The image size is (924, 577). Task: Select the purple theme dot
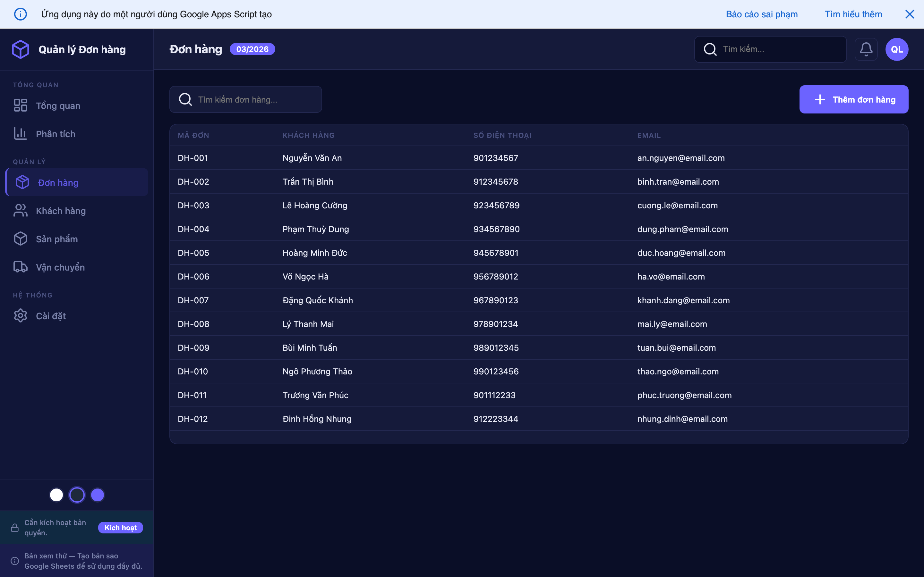click(97, 494)
